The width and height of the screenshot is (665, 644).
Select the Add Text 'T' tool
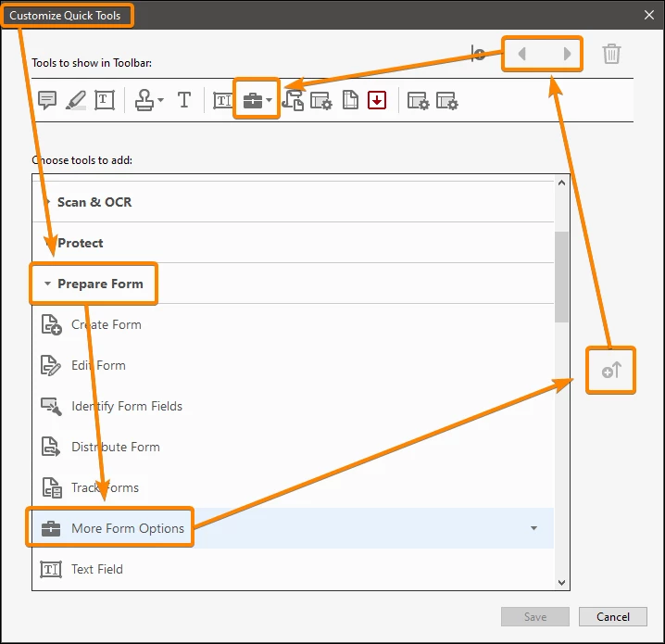[x=184, y=100]
